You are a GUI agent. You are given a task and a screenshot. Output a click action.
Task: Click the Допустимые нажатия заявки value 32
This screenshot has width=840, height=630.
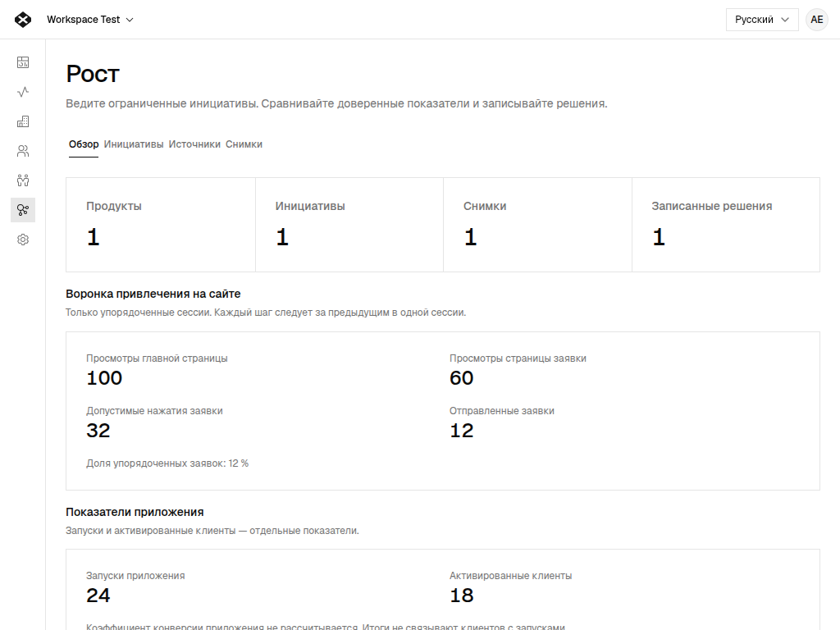coord(98,431)
